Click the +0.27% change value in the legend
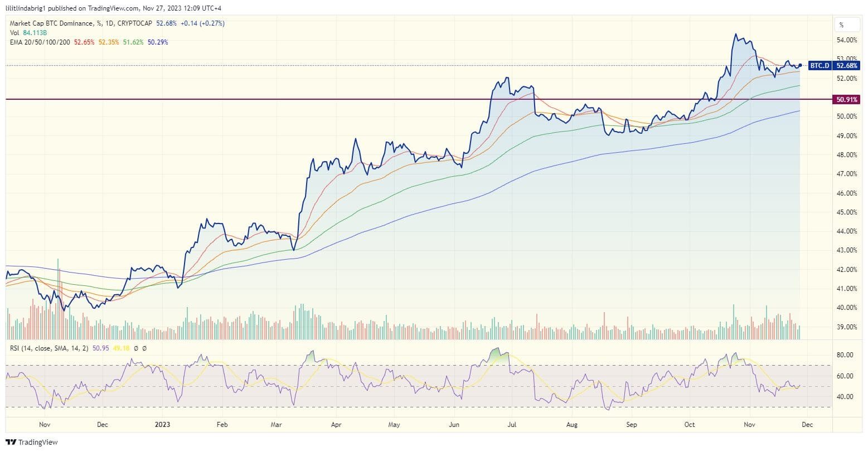Image resolution: width=868 pixels, height=452 pixels. coord(212,23)
